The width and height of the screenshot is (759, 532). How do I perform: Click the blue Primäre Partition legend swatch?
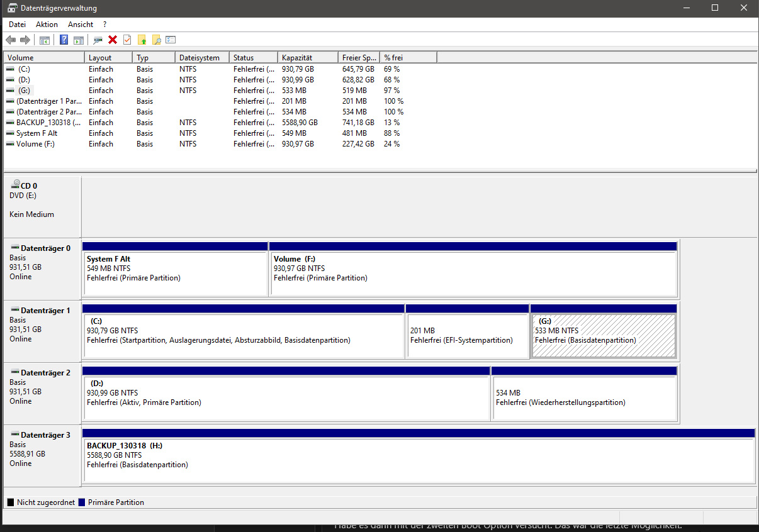click(x=82, y=502)
